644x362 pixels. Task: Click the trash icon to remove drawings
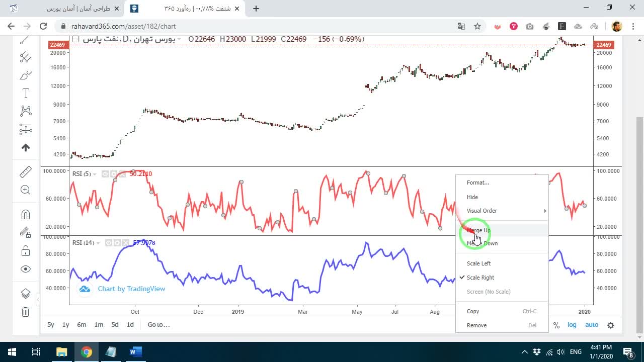coord(25,312)
